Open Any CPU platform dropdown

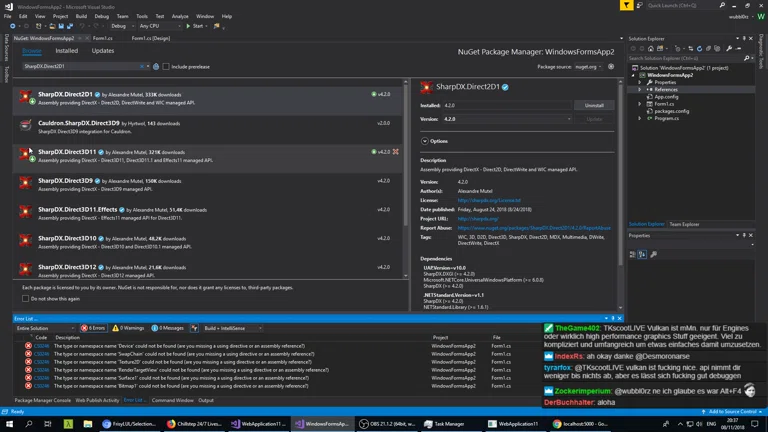160,26
